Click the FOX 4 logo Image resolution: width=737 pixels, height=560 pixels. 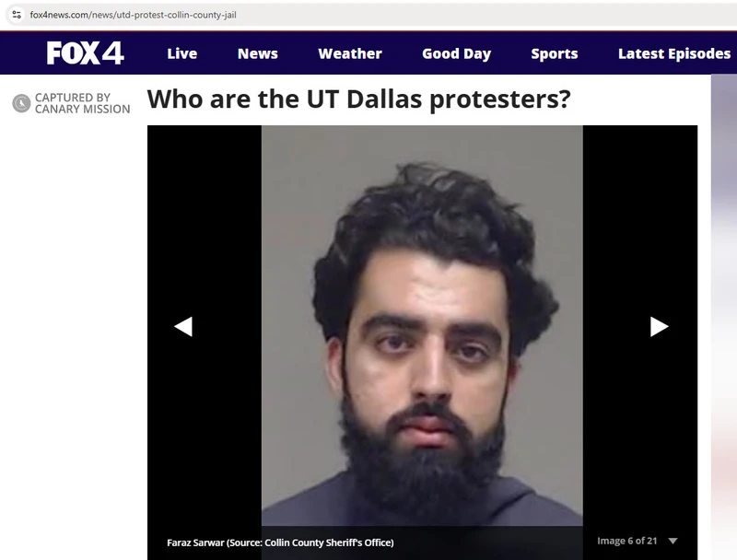pos(85,52)
